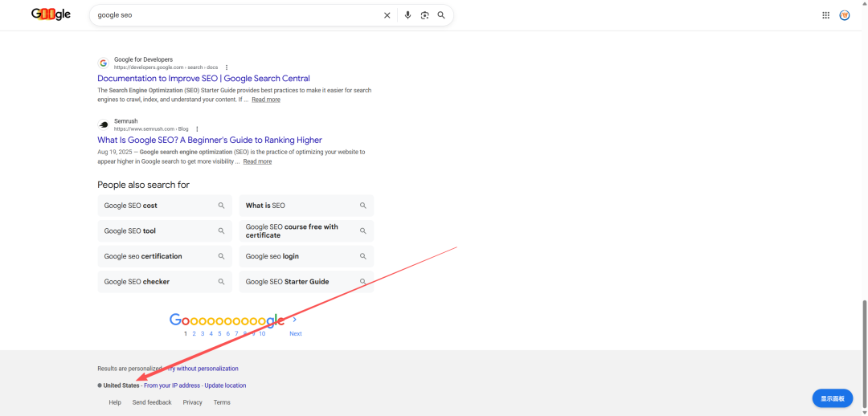Open Google Lens image search icon

pos(424,15)
